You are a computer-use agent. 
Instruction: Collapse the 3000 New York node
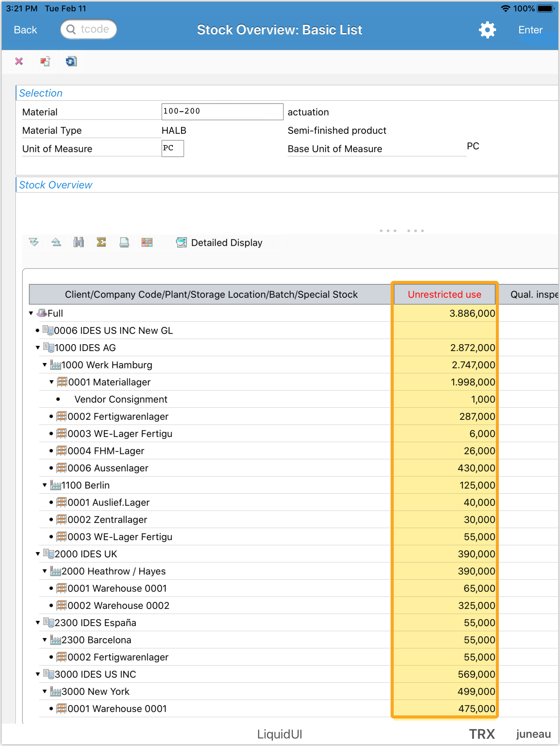(x=45, y=691)
